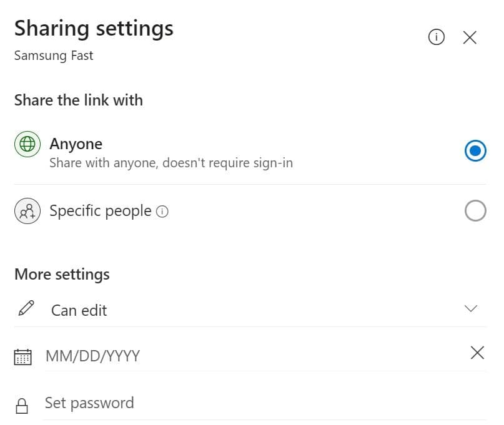This screenshot has width=504, height=425.
Task: Enable sharing with anyone without sign-in
Action: coord(475,150)
